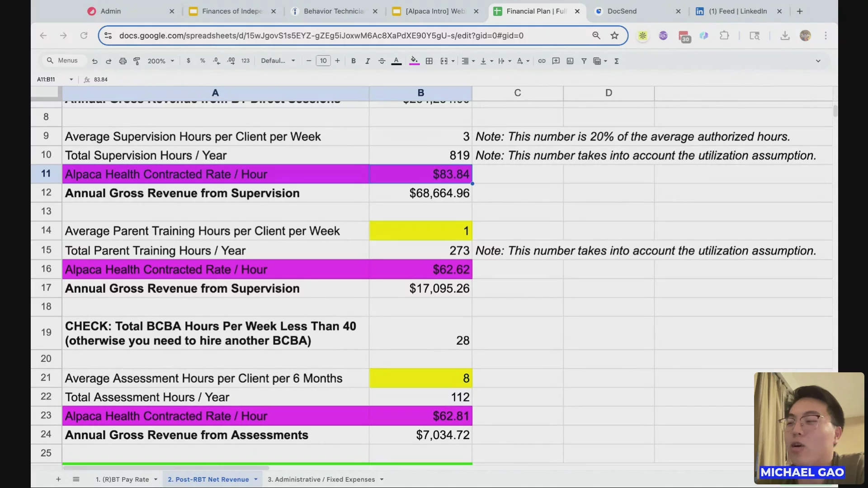Decrease decimal places
The width and height of the screenshot is (868, 488).
217,61
